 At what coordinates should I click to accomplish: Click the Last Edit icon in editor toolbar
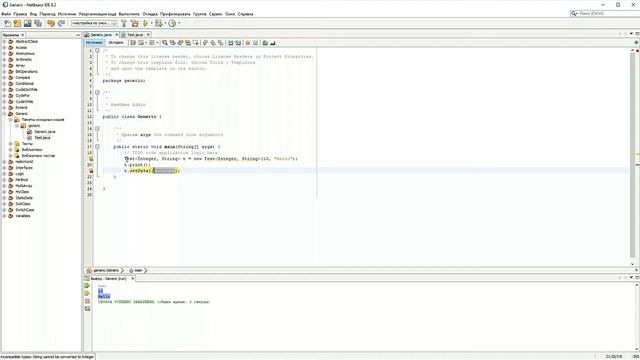(133, 42)
